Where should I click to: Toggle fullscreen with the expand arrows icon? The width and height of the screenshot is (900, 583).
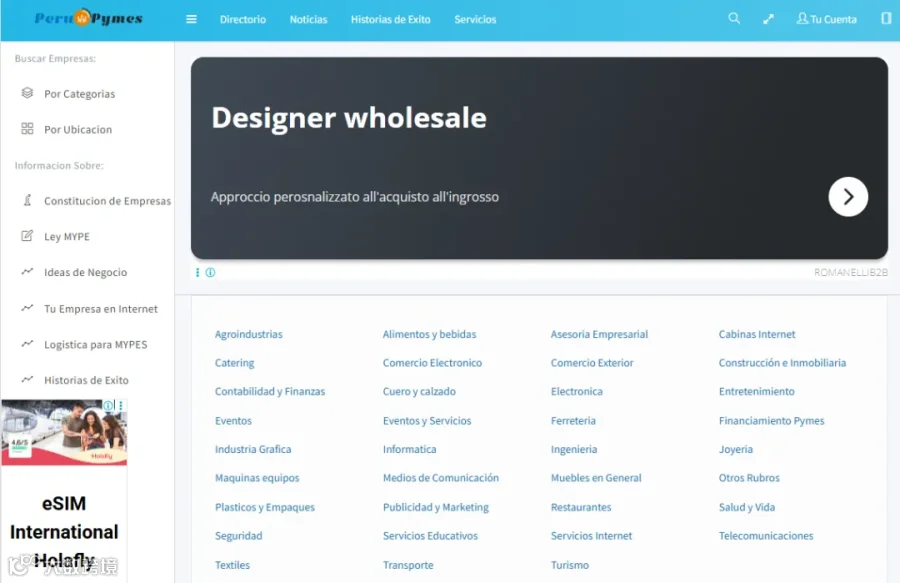point(768,19)
